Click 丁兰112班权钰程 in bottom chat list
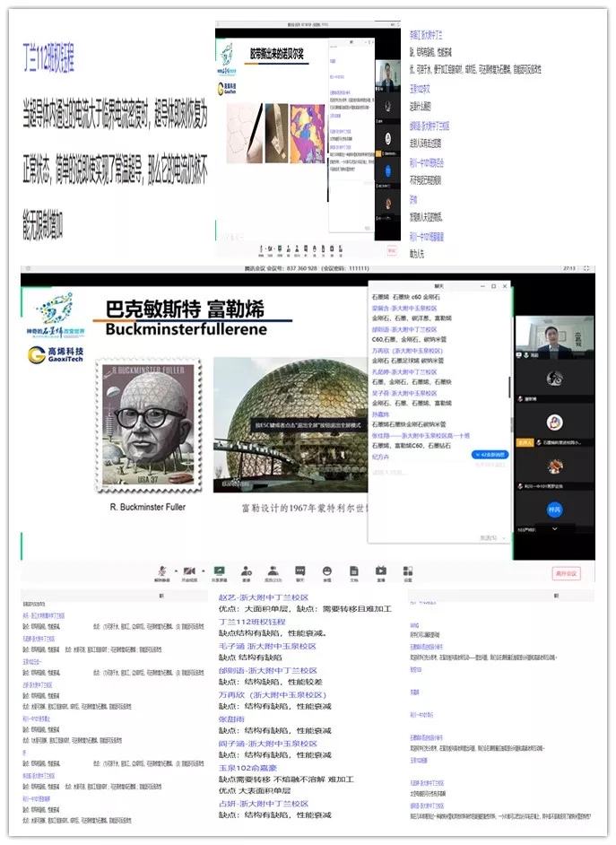The image size is (616, 845). tap(252, 622)
